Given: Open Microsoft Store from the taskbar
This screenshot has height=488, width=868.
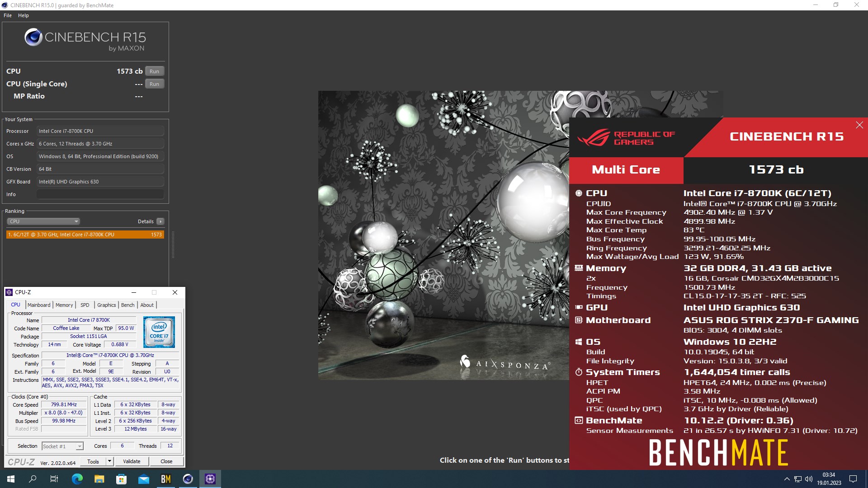Looking at the screenshot, I should pyautogui.click(x=122, y=479).
